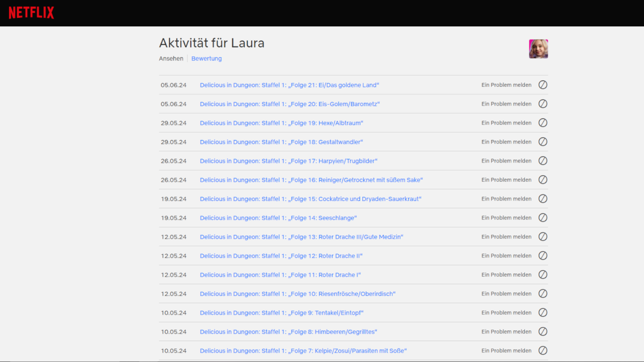
Task: Hide Folge 8 Himbeeren/Gegrilltes entry
Action: (x=543, y=331)
